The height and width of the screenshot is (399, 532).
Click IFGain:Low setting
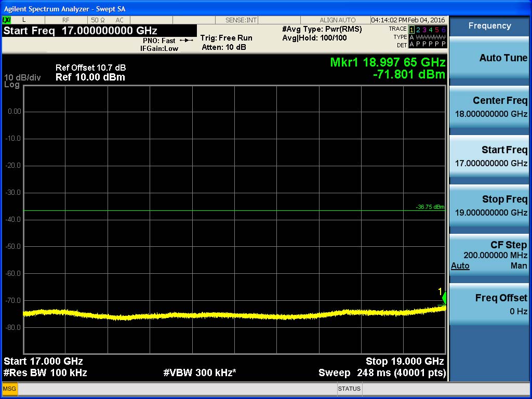(159, 48)
